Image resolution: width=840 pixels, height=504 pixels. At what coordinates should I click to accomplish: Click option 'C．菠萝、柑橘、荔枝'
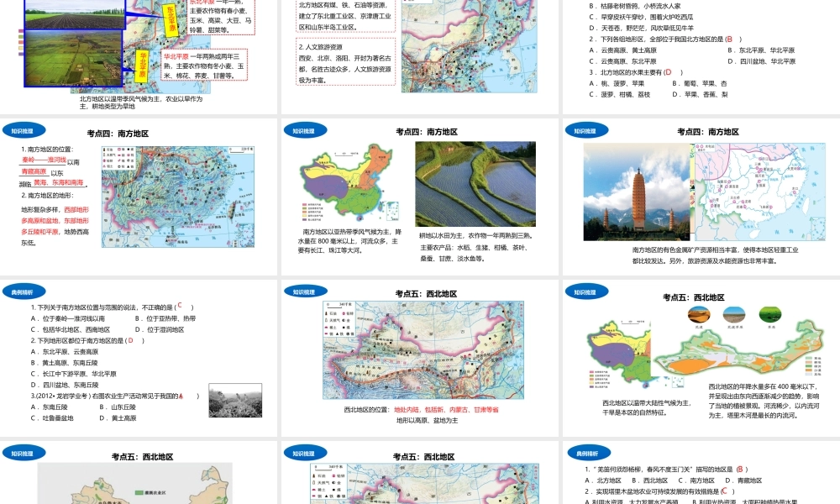coord(620,95)
